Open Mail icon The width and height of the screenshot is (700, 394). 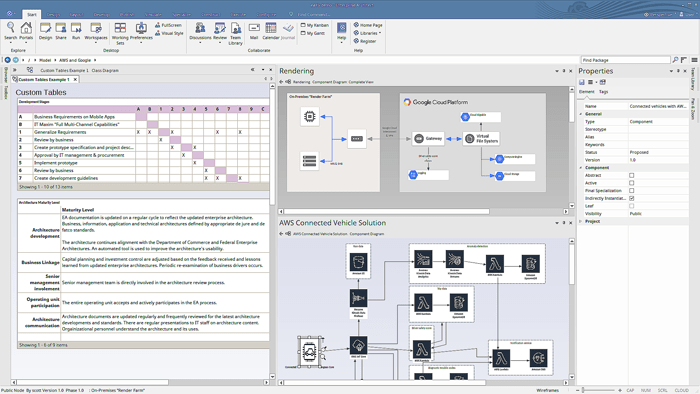point(254,28)
